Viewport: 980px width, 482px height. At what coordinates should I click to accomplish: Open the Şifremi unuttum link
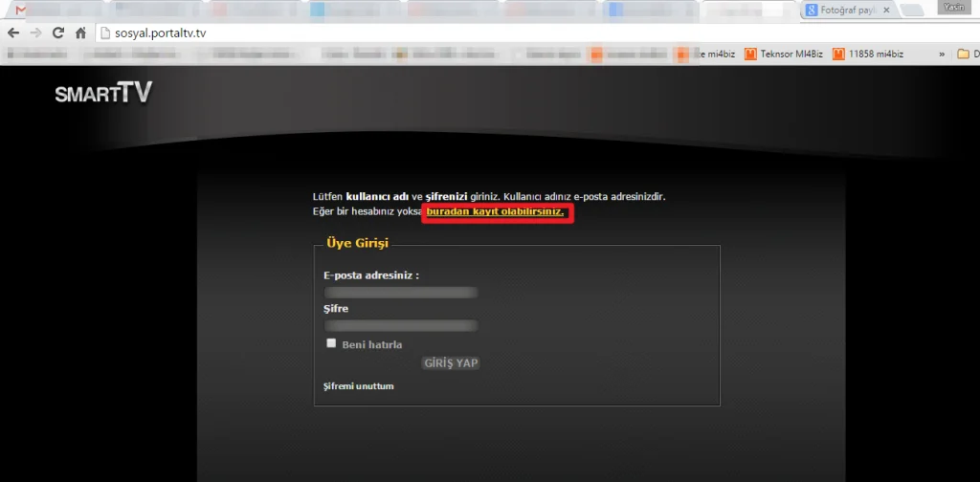pyautogui.click(x=358, y=385)
